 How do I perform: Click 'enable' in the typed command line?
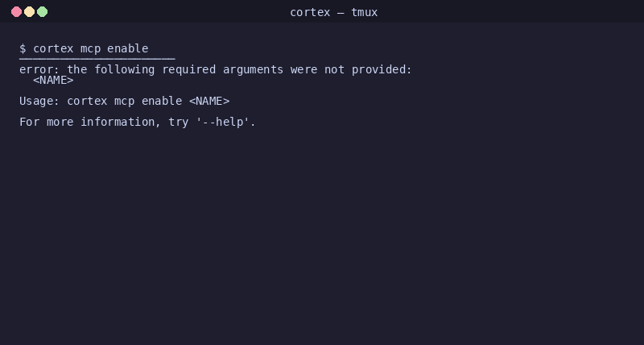[x=128, y=48]
